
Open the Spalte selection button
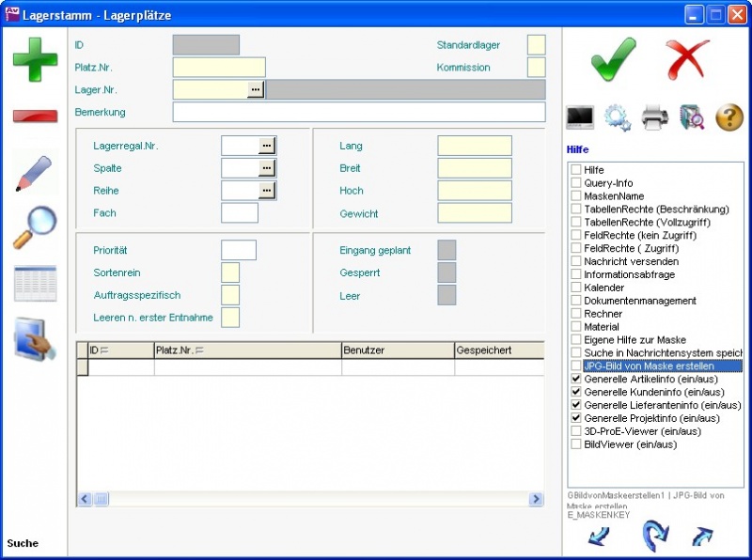[x=267, y=168]
